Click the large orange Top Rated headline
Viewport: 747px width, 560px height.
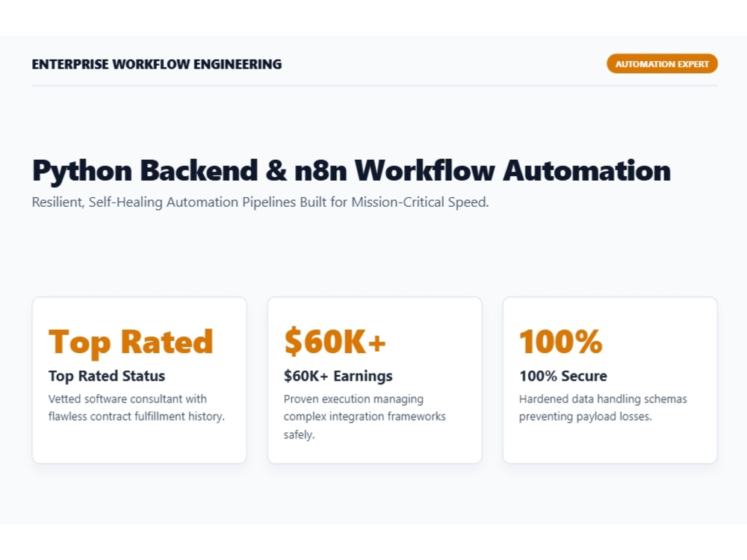(131, 343)
